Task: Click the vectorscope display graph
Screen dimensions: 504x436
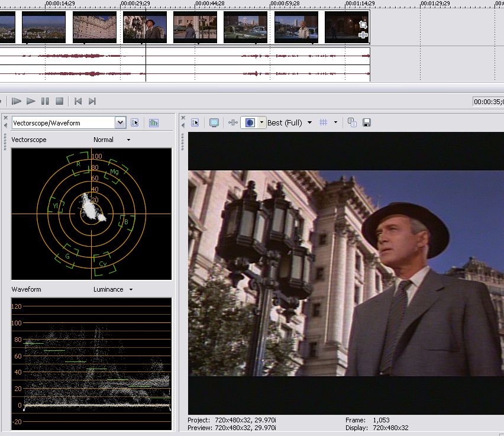Action: (x=92, y=214)
